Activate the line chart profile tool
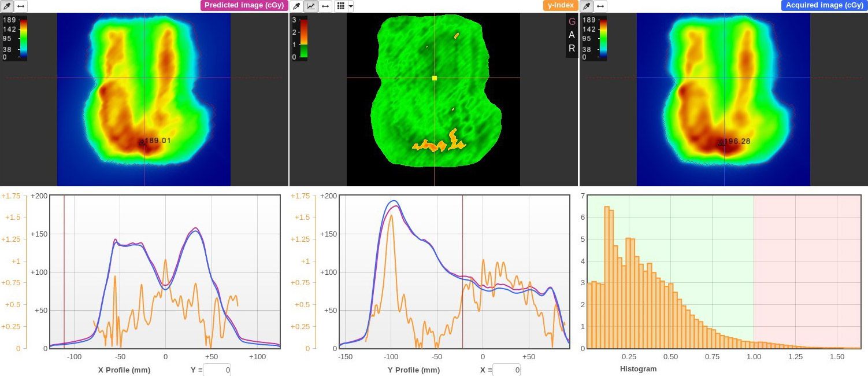This screenshot has width=868, height=376. (311, 6)
